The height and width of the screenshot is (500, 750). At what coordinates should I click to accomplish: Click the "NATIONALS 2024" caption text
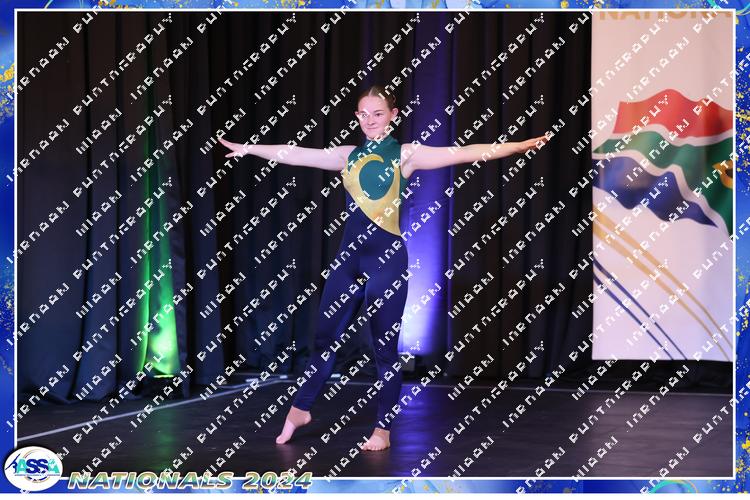(x=190, y=480)
